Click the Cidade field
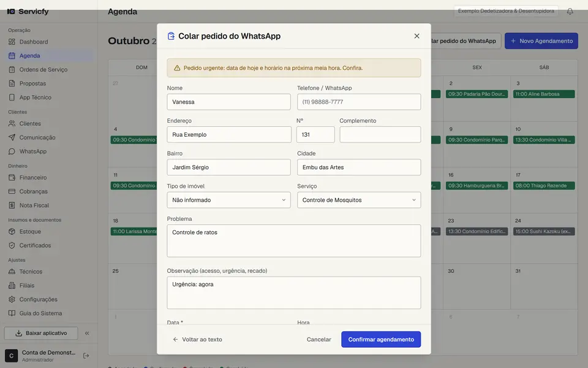The width and height of the screenshot is (588, 368). point(359,167)
